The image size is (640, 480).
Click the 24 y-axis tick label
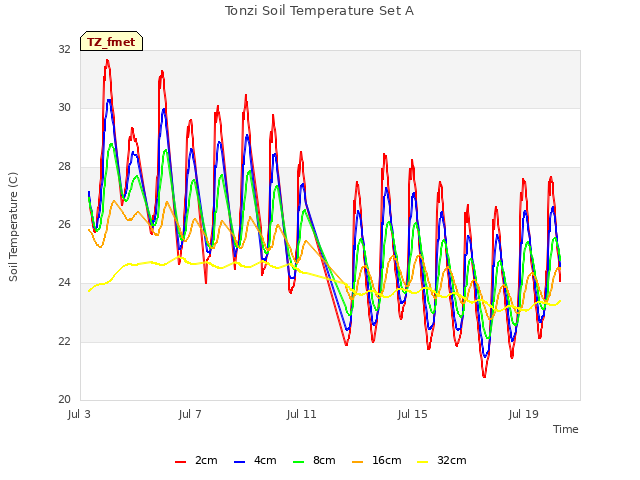tap(64, 282)
